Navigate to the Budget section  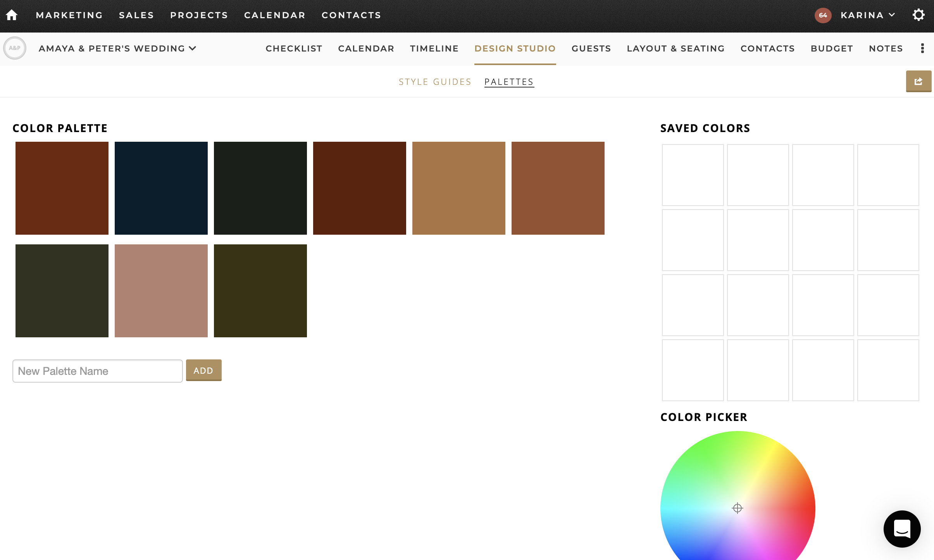832,48
